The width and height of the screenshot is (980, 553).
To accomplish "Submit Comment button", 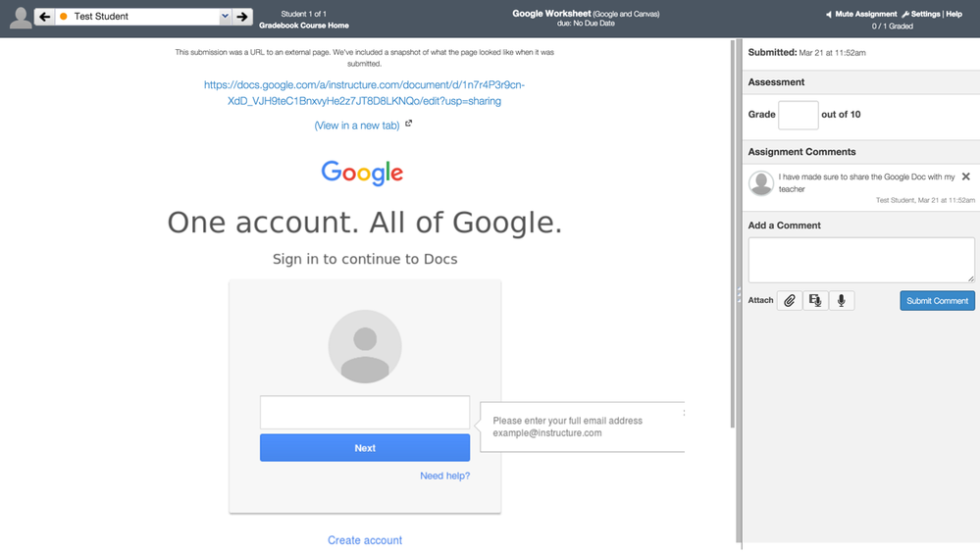I will pos(937,301).
